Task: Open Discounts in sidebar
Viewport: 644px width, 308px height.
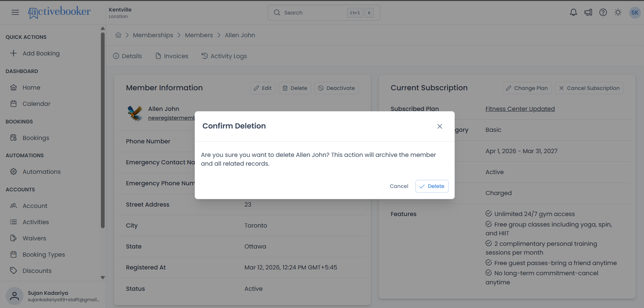Action: click(37, 271)
